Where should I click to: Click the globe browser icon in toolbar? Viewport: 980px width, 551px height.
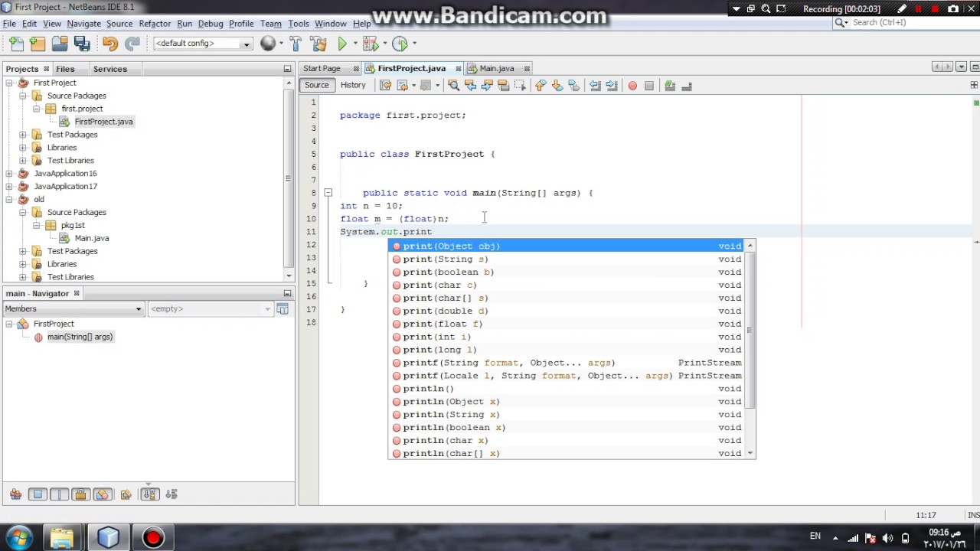pos(268,44)
